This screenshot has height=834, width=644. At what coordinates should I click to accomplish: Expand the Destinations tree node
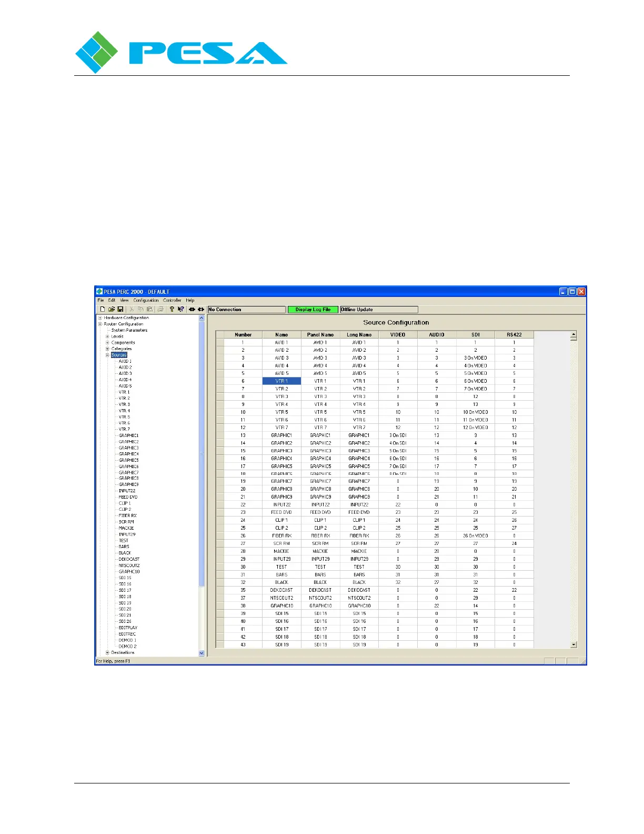pos(107,653)
